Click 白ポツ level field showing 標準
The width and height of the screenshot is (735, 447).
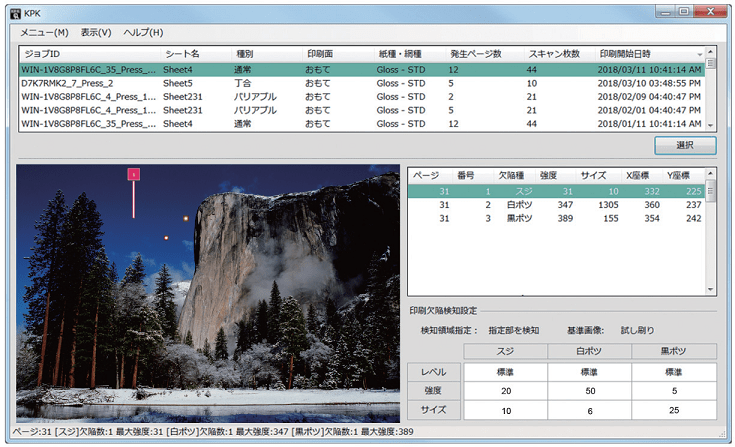[589, 372]
